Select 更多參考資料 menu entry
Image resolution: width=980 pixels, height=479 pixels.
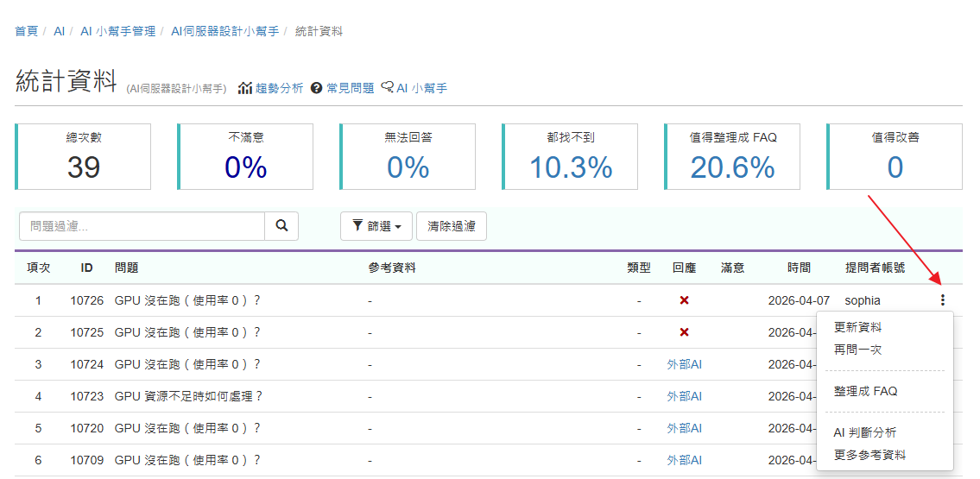(x=869, y=455)
